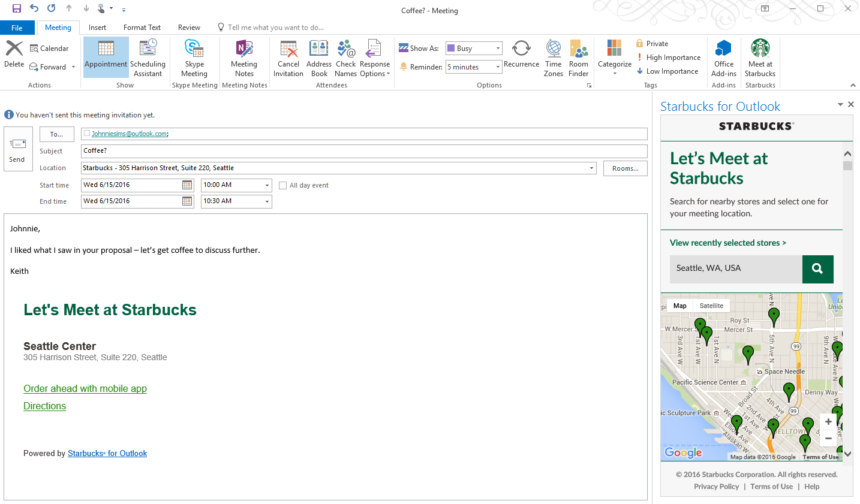Toggle checkbox beside Johnniesims@outlook.com

coord(88,134)
